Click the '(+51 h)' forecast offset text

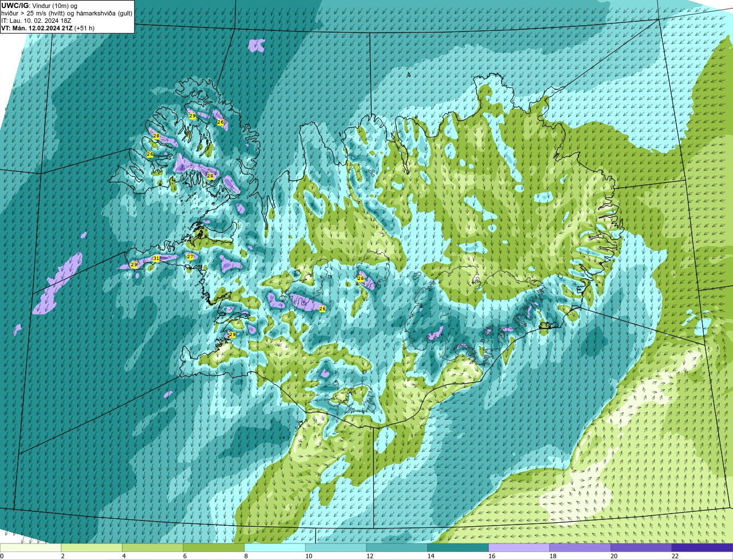[84, 28]
